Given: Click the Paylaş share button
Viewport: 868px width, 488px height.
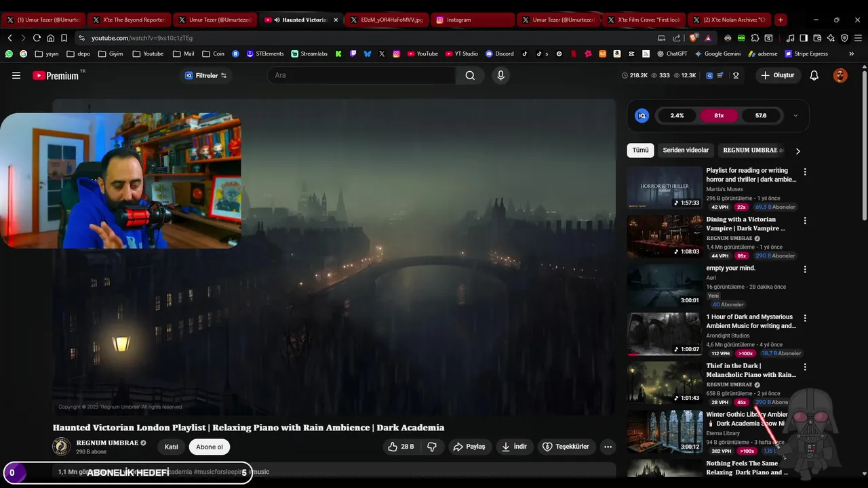Looking at the screenshot, I should 470,447.
